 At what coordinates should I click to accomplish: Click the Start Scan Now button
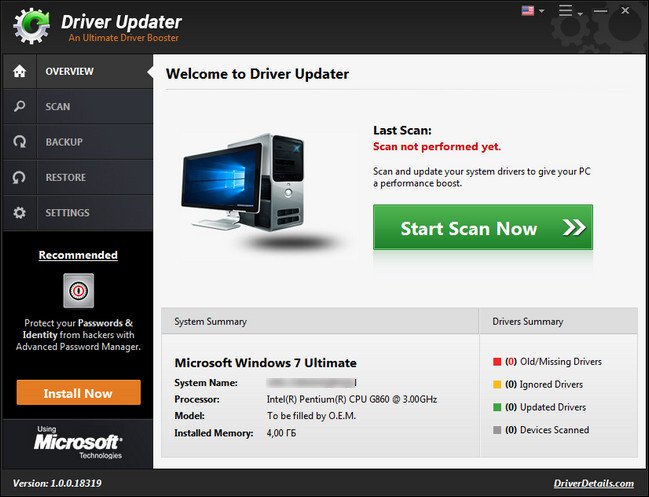pyautogui.click(x=483, y=227)
